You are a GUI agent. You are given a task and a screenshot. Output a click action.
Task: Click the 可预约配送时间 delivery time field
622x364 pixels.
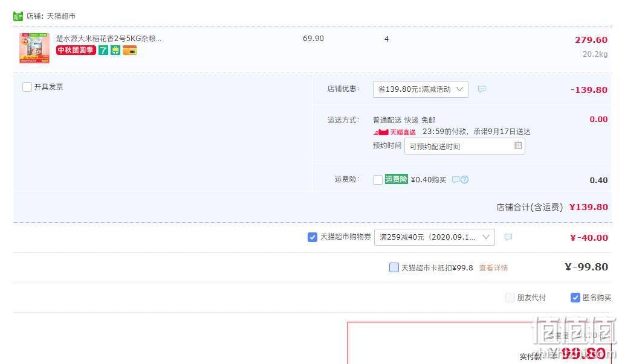[x=464, y=146]
